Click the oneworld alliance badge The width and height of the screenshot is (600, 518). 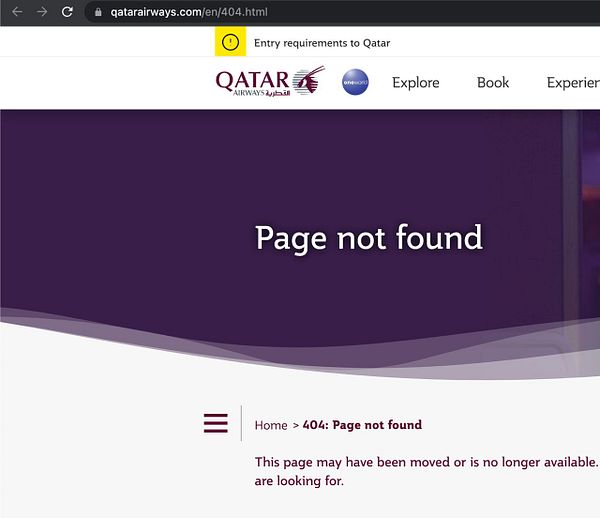pos(355,82)
